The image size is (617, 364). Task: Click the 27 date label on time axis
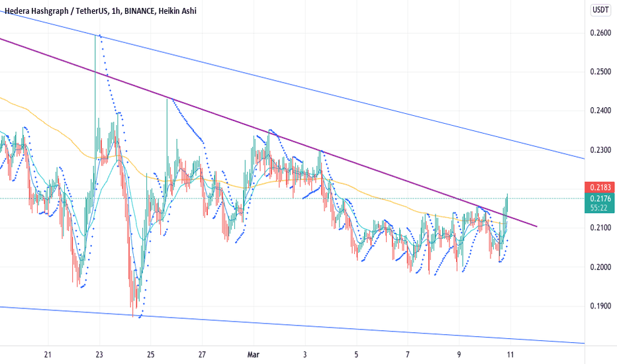pyautogui.click(x=202, y=355)
